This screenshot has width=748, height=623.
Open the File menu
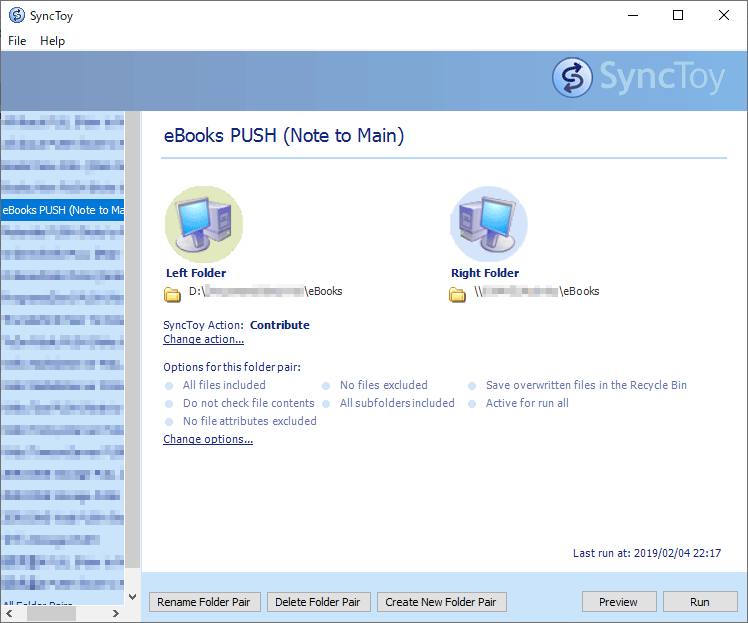pos(17,41)
